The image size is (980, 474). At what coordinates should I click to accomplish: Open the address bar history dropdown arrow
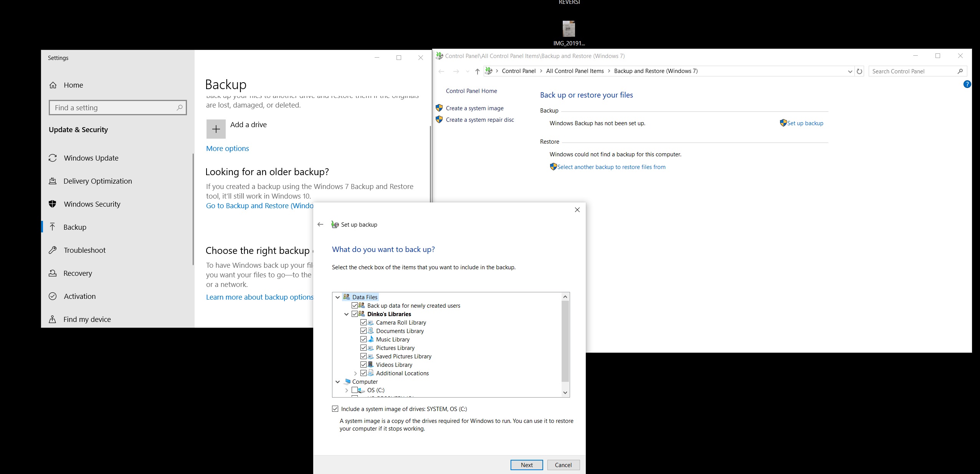coord(850,71)
